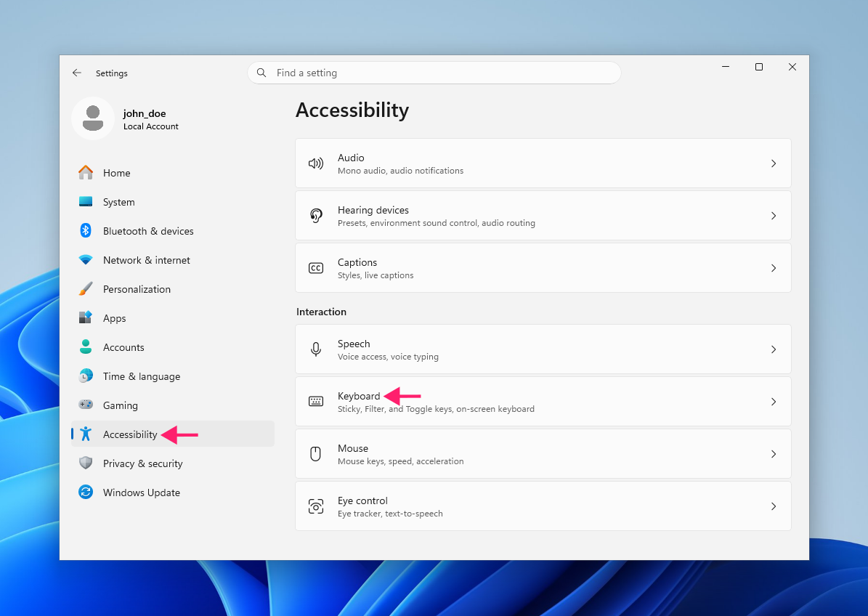Click 'Styles, live captions' text
868x616 pixels.
pyautogui.click(x=376, y=275)
